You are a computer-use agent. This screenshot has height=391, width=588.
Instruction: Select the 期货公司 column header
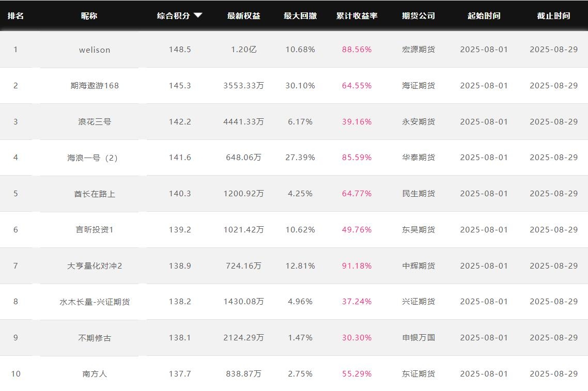tap(419, 16)
